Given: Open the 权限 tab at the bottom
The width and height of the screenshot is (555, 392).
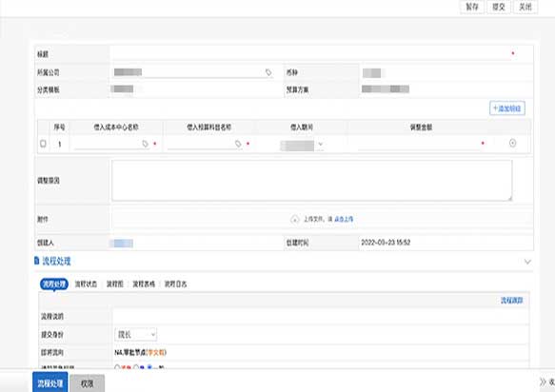Looking at the screenshot, I should (87, 383).
